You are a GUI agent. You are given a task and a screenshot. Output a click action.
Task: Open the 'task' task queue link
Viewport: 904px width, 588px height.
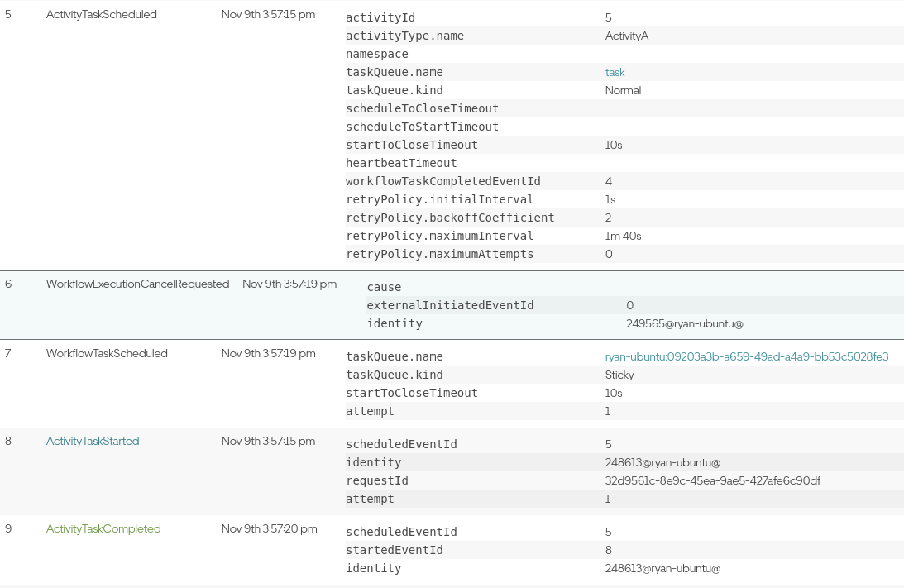tap(615, 72)
